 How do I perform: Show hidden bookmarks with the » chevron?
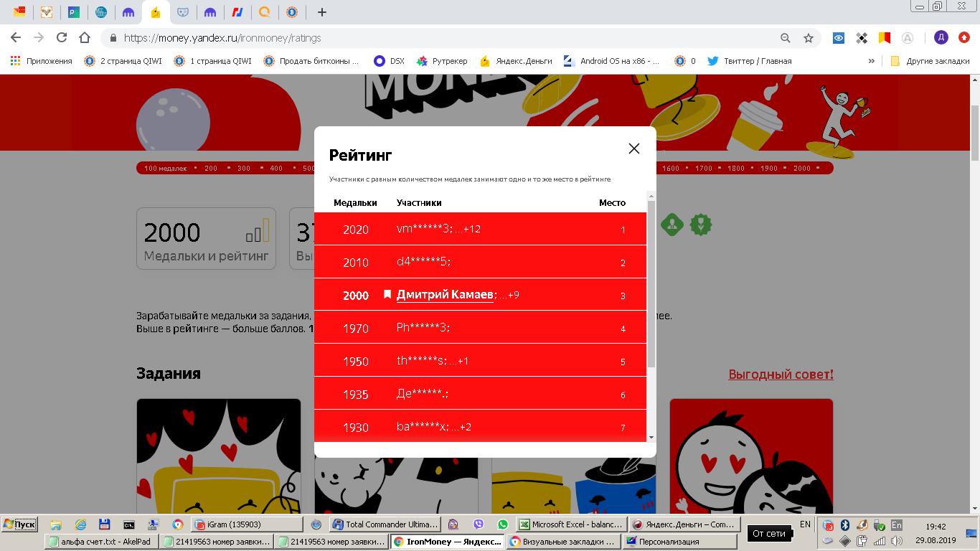click(872, 61)
